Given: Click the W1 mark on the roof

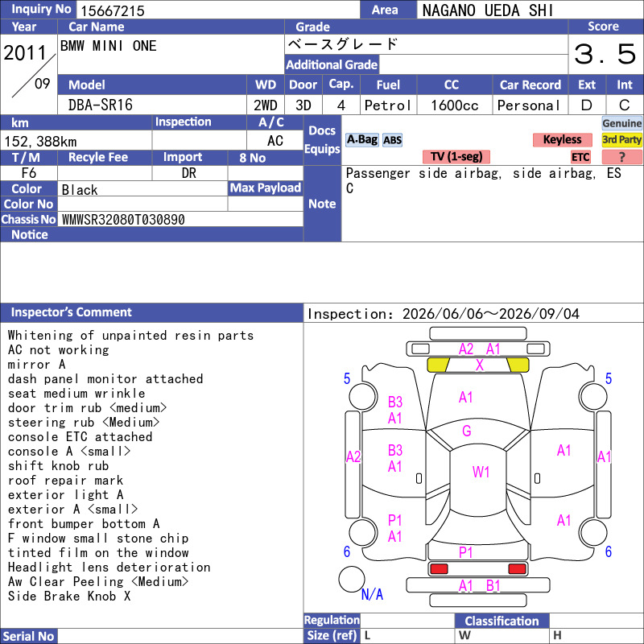Looking at the screenshot, I should pyautogui.click(x=481, y=472).
